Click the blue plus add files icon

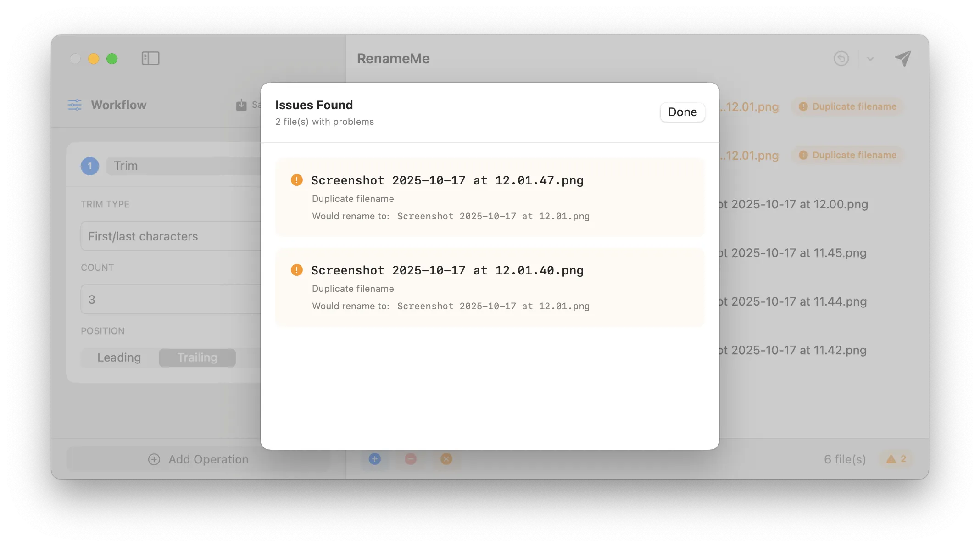pyautogui.click(x=375, y=459)
